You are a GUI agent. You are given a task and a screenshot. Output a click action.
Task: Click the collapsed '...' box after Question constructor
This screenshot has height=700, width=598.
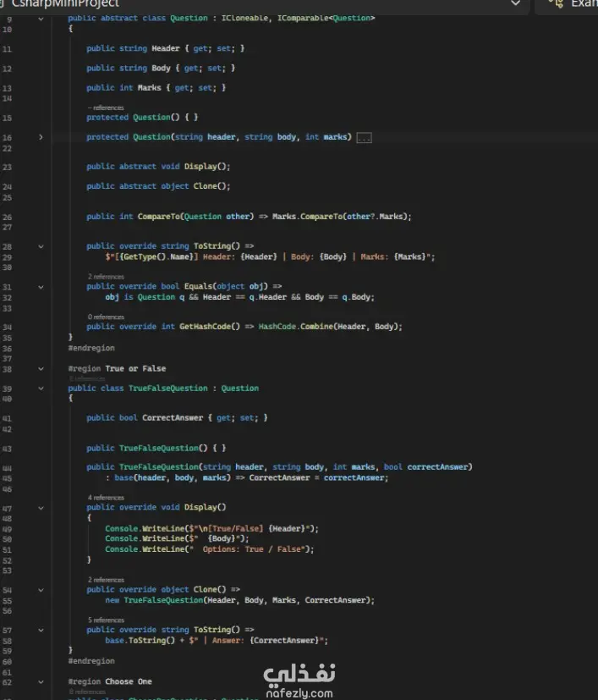coord(365,137)
